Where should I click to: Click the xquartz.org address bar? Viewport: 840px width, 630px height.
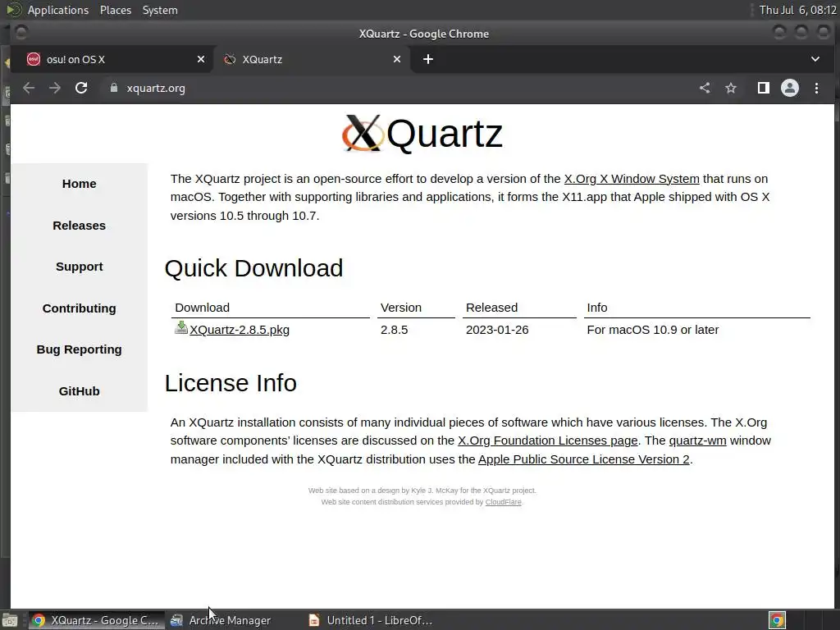coord(396,88)
